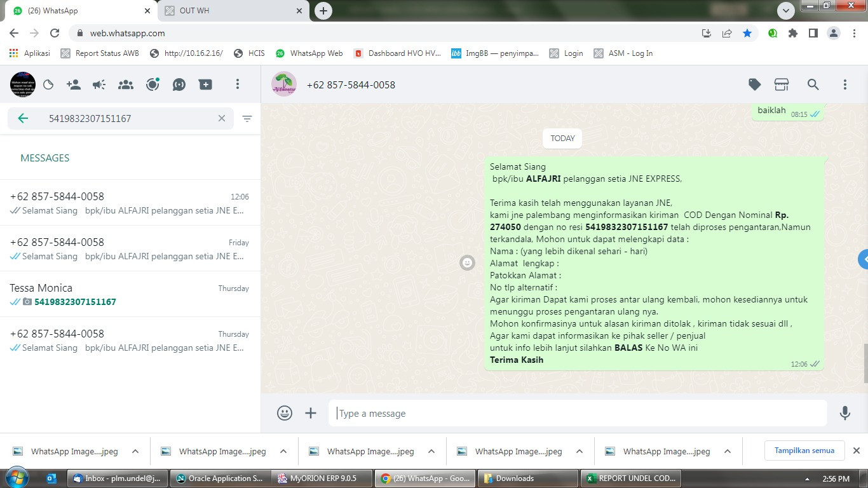Open the Communities group icon
This screenshot has width=868, height=488.
coord(126,85)
